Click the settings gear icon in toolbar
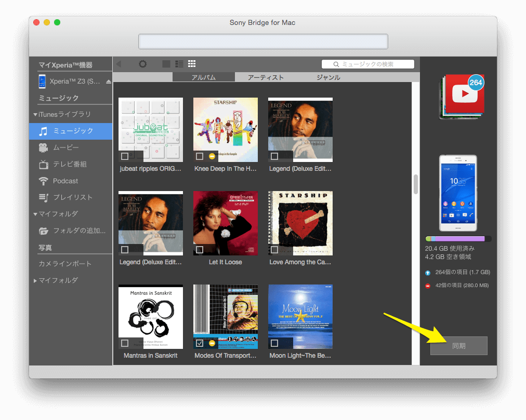Image resolution: width=526 pixels, height=420 pixels. (142, 64)
